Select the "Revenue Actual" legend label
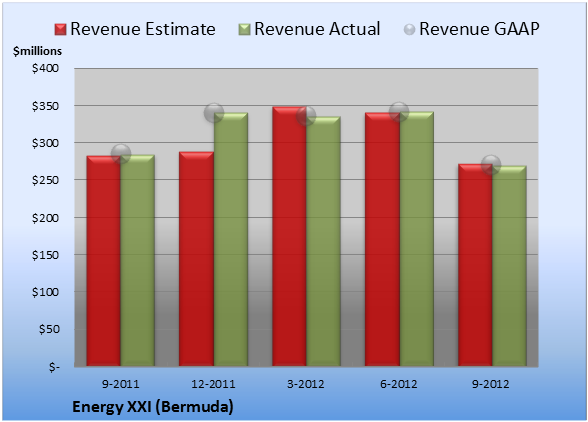 317,29
